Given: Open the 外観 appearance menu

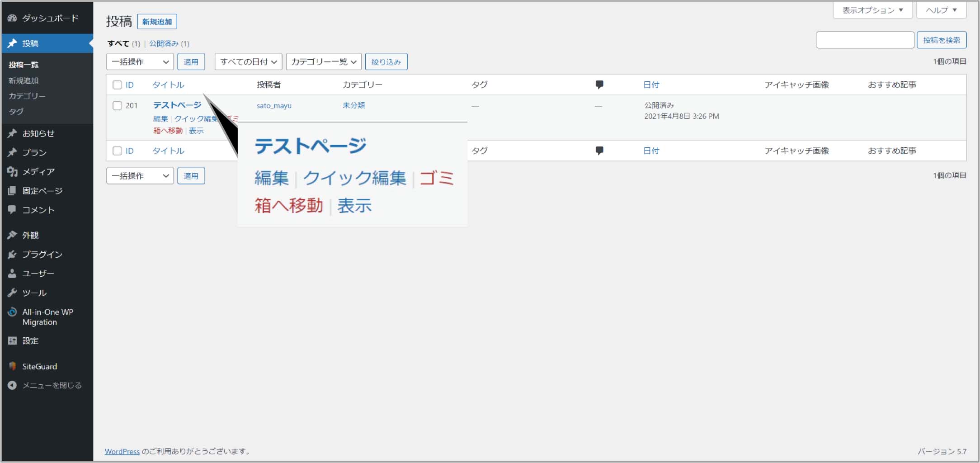Looking at the screenshot, I should [x=31, y=235].
